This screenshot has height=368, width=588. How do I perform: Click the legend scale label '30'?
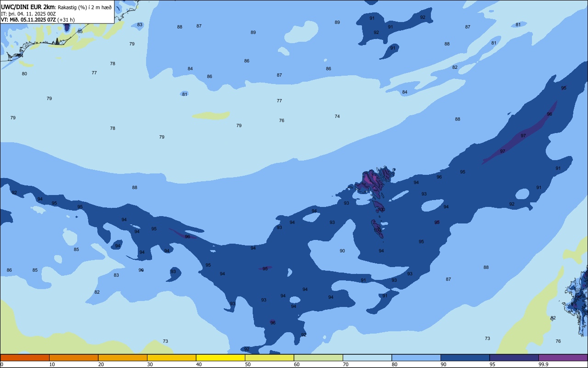(x=150, y=364)
